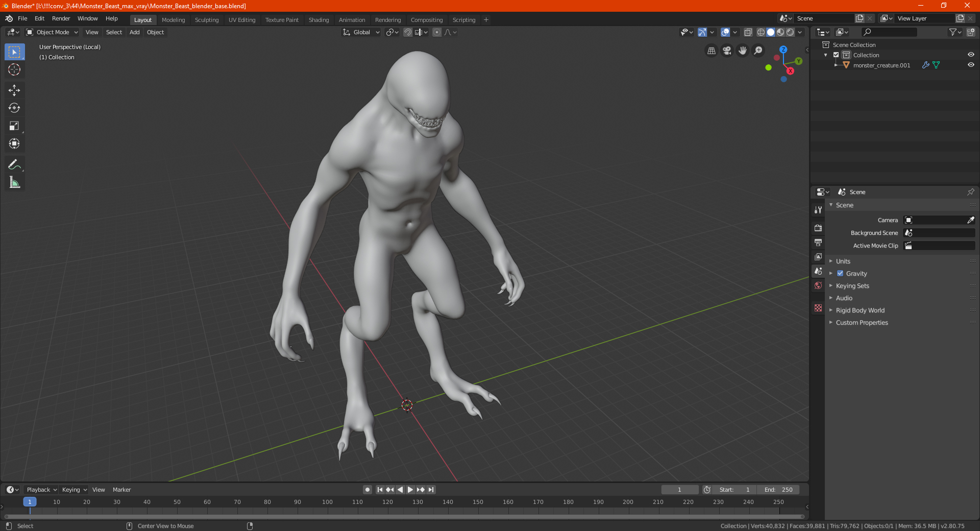Toggle orthographic grid view icon
The image size is (980, 531).
tap(711, 51)
